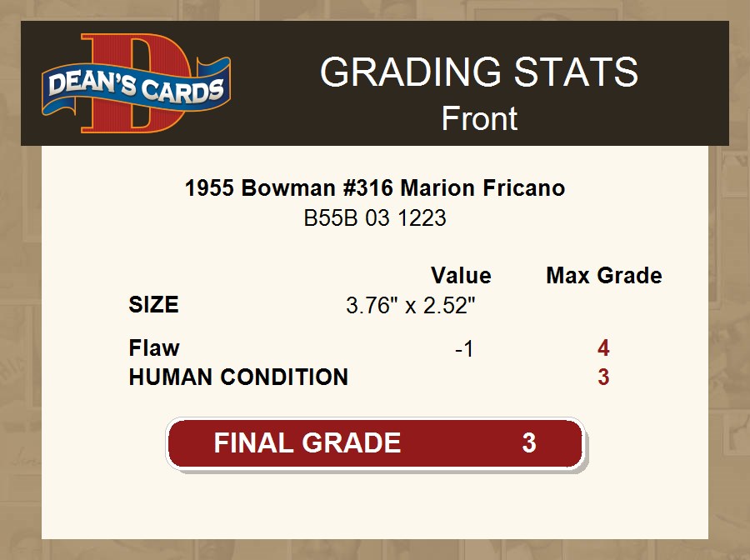Image resolution: width=750 pixels, height=560 pixels.
Task: Click the B55B 03 1223 inventory code
Action: (x=375, y=218)
